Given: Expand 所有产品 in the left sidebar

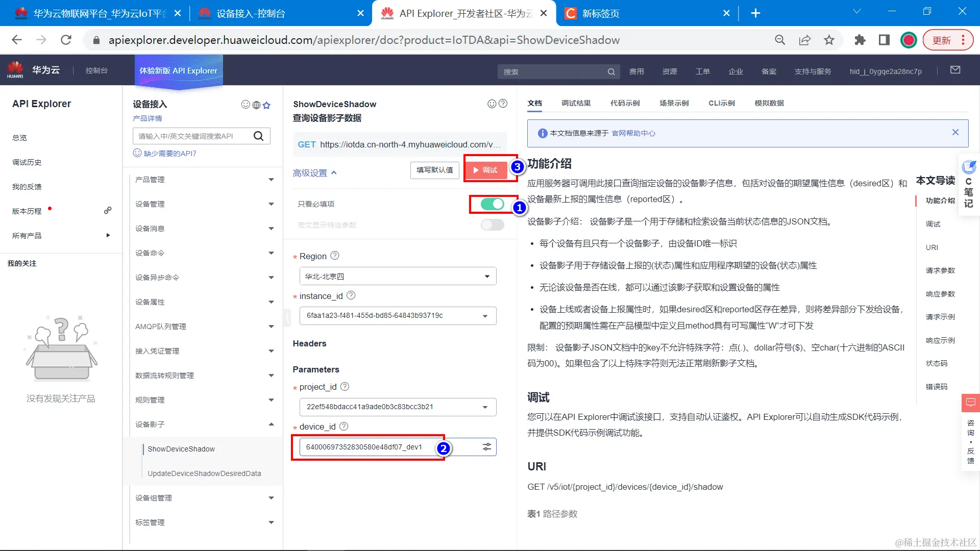Looking at the screenshot, I should pos(61,236).
